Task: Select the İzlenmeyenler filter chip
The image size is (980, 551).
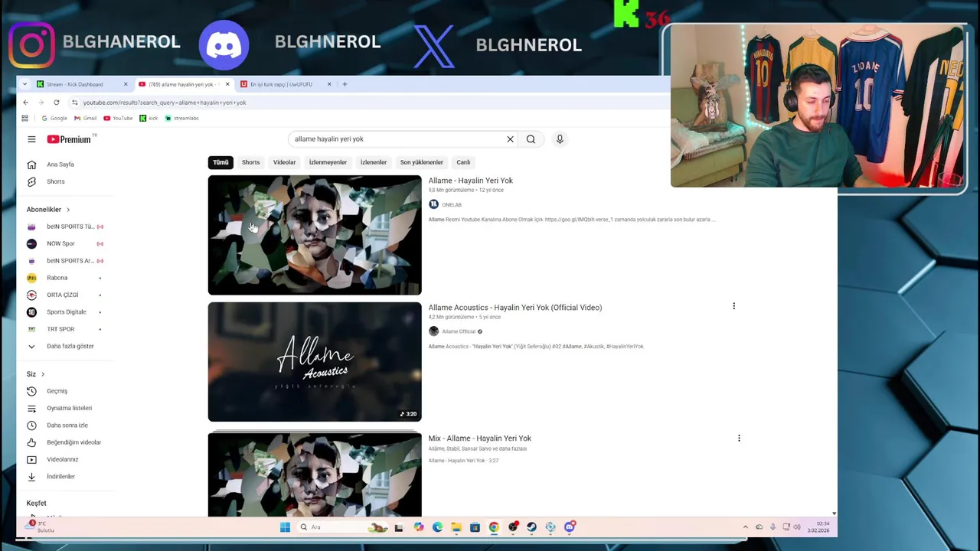Action: click(x=328, y=162)
